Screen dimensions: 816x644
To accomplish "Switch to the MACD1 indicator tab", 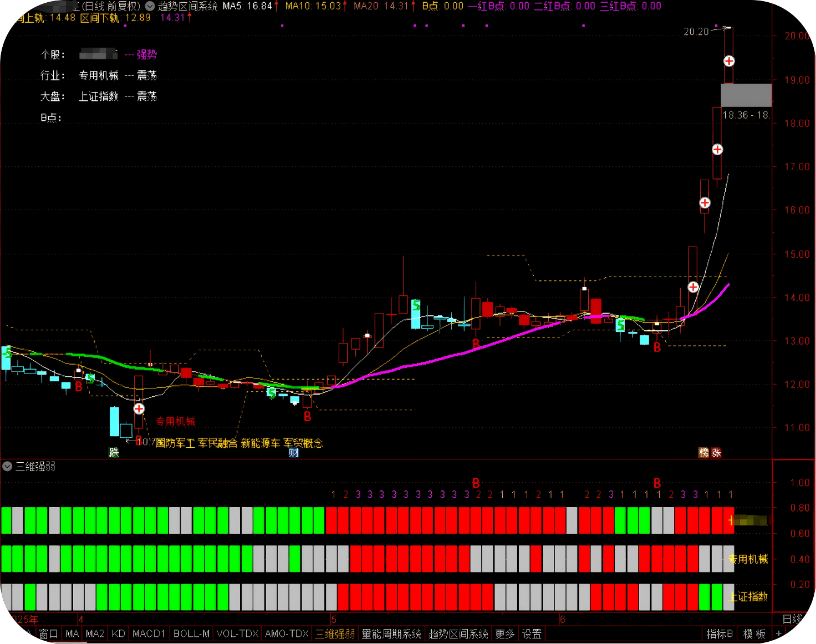I will coord(149,633).
